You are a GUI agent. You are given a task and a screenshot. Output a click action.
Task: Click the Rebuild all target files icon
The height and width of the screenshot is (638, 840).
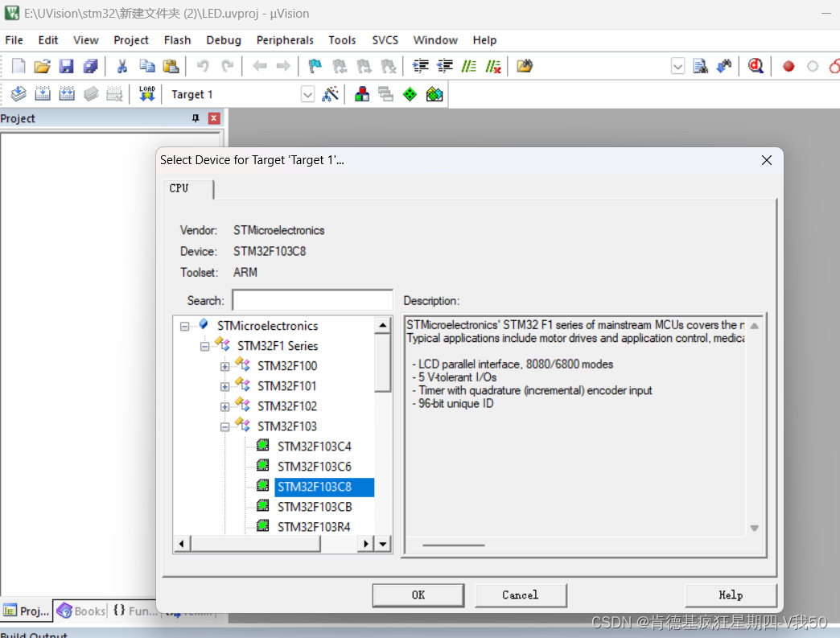67,94
